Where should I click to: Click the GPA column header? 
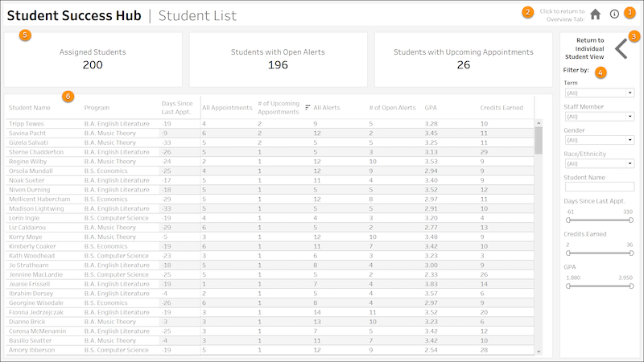tap(431, 107)
